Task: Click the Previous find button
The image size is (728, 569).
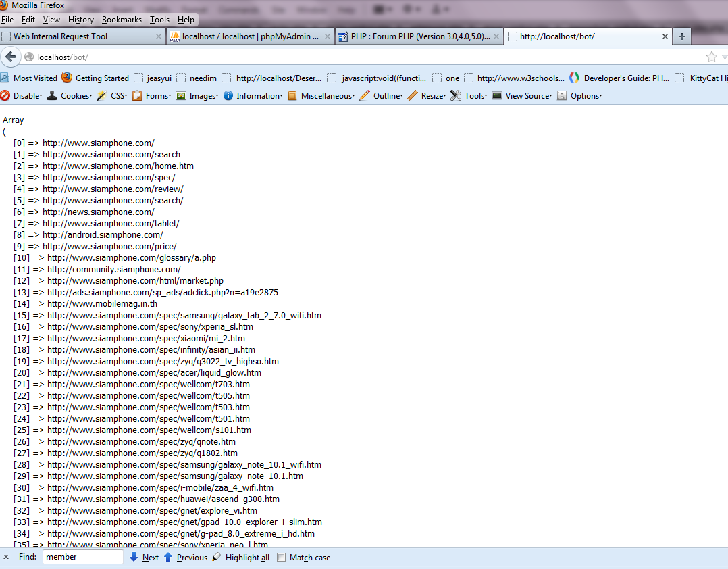Action: (192, 558)
